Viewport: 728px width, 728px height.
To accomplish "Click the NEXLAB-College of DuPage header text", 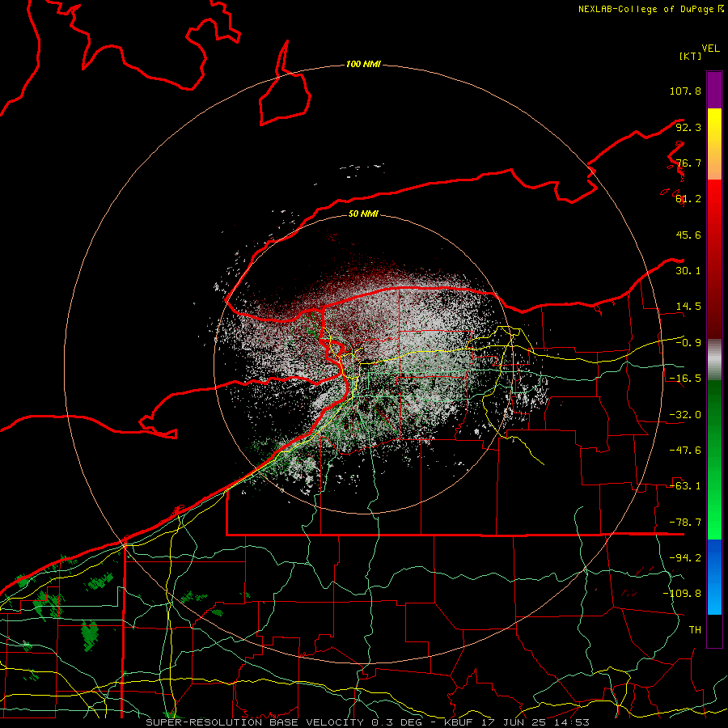I will (x=650, y=9).
